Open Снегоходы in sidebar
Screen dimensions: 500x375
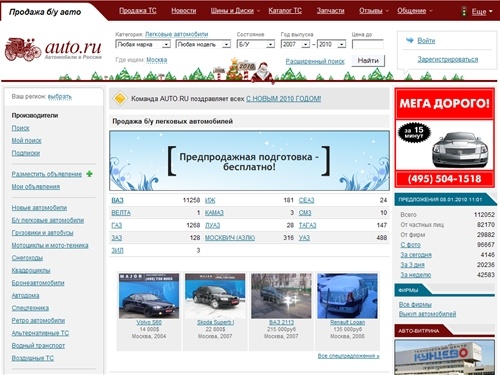pos(27,258)
